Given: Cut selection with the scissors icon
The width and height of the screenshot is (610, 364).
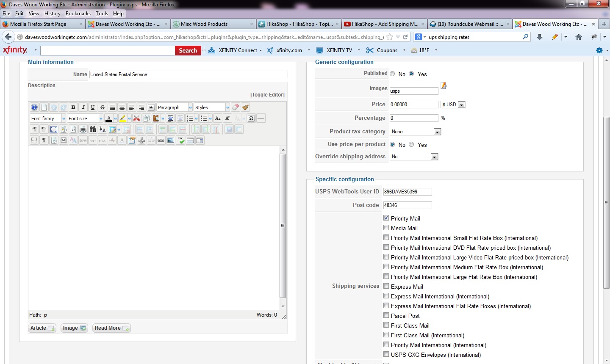Looking at the screenshot, I should [x=136, y=119].
